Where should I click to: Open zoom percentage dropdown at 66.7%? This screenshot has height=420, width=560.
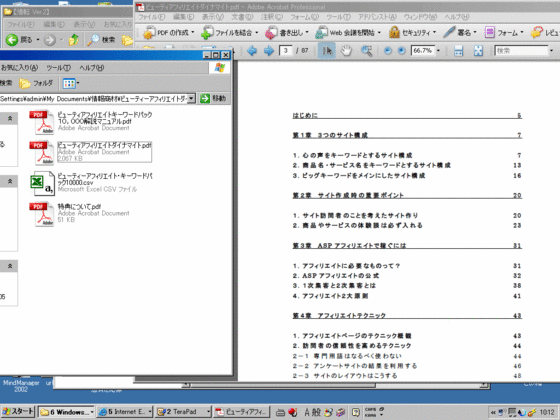[439, 51]
